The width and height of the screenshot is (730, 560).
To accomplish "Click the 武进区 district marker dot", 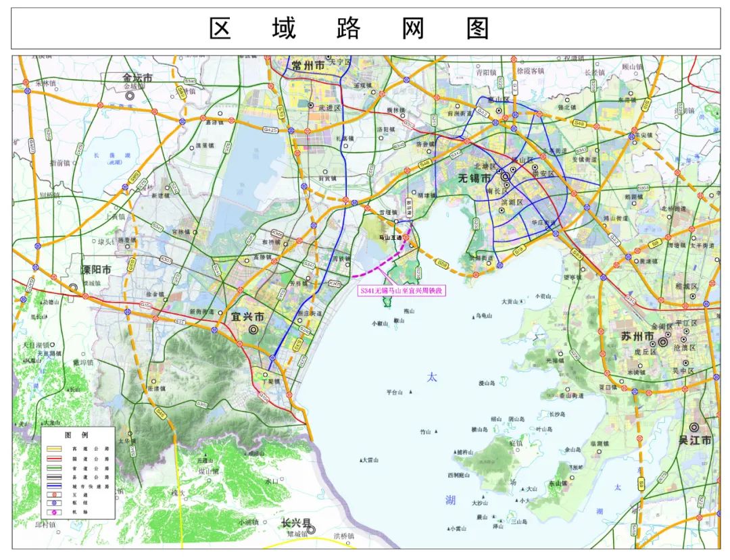I will point(310,105).
